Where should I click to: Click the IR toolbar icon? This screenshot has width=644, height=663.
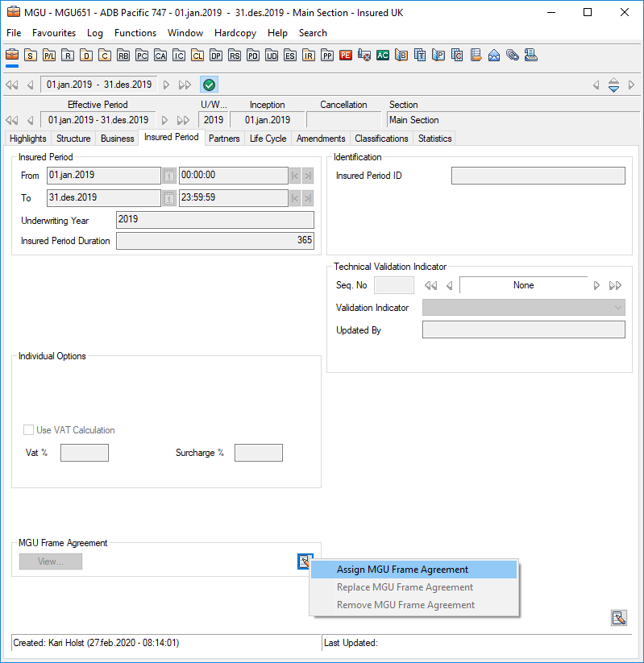point(309,56)
